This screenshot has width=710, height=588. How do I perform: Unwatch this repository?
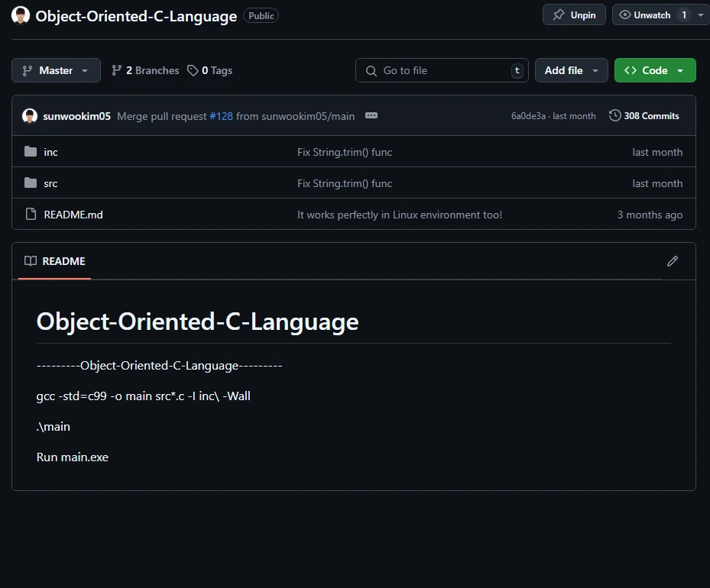click(x=653, y=14)
